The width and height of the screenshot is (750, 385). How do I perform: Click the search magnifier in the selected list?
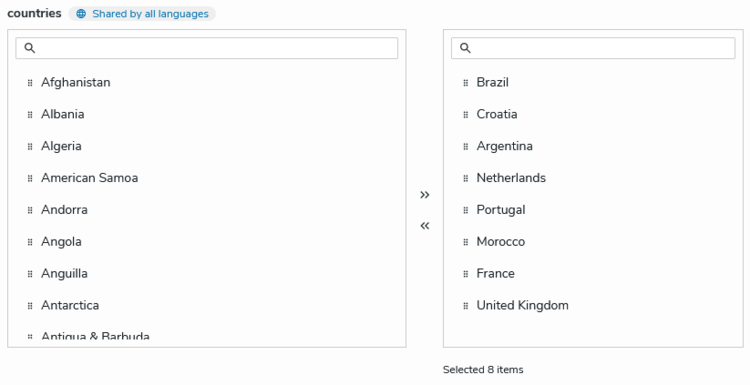click(465, 48)
